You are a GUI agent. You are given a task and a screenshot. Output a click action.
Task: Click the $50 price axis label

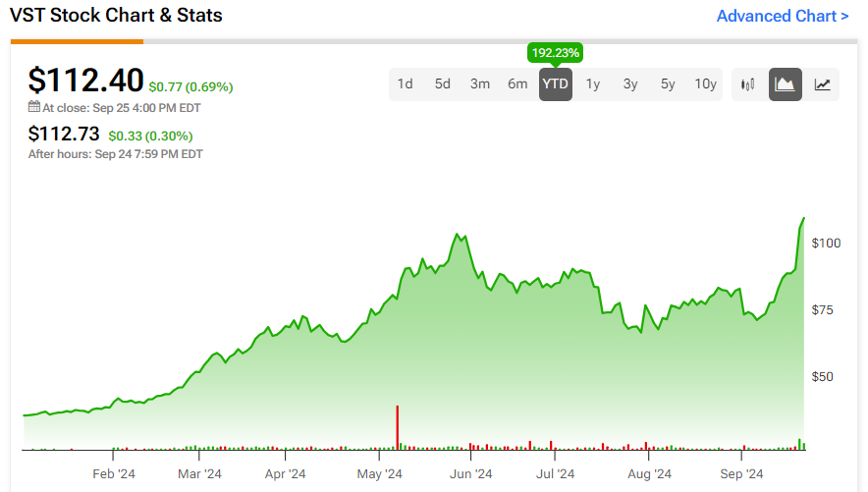(822, 377)
